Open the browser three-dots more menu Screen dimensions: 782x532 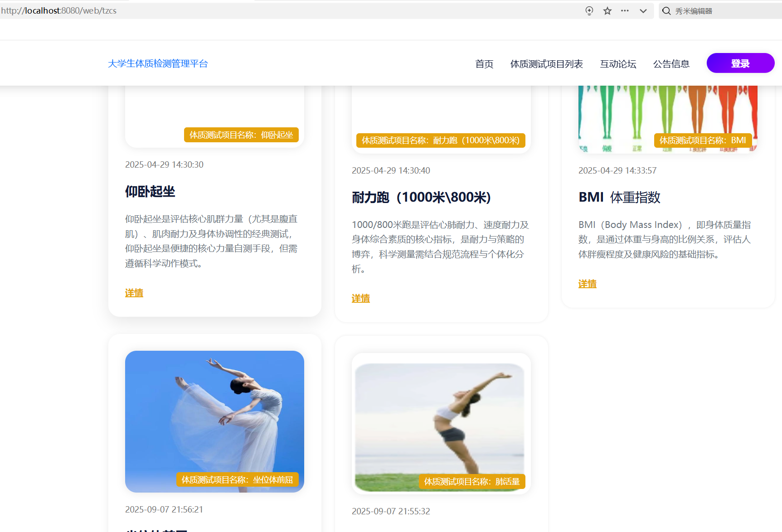pos(625,11)
